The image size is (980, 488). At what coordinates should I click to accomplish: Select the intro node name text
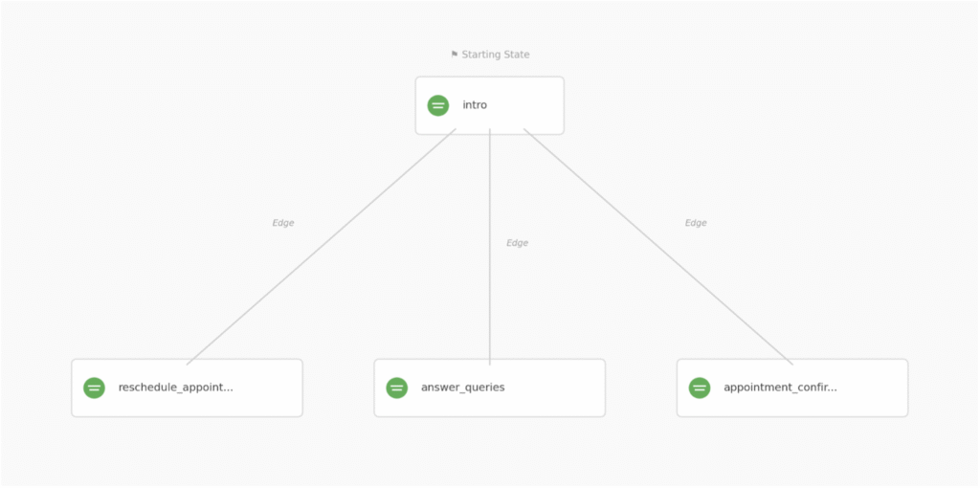point(475,105)
